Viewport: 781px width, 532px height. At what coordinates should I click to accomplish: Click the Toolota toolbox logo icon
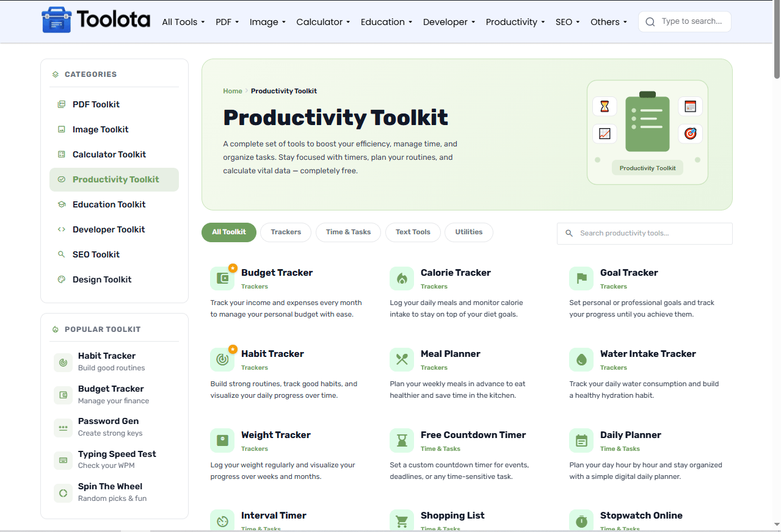coord(56,20)
